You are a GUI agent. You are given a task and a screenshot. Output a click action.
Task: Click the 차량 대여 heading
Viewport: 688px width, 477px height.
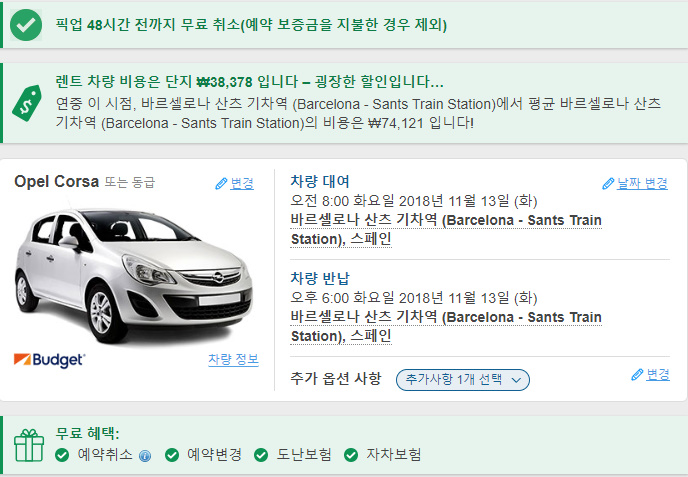tap(320, 181)
